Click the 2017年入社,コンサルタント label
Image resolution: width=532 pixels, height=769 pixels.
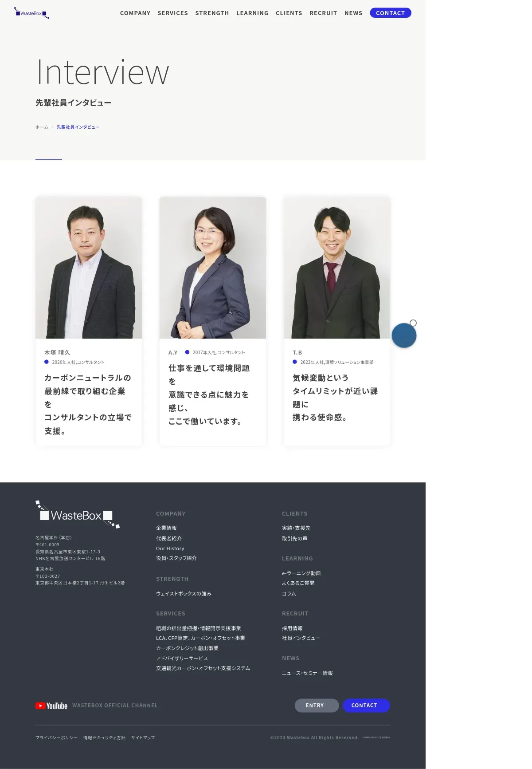click(x=219, y=352)
